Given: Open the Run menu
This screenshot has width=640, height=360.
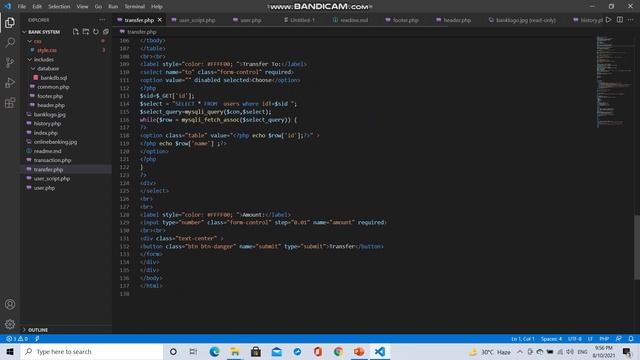Looking at the screenshot, I should pos(113,7).
